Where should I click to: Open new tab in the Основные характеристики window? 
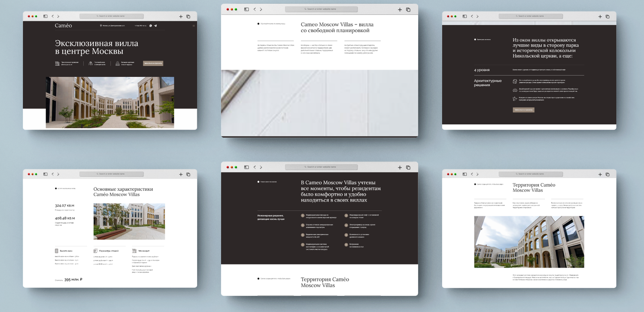click(181, 175)
